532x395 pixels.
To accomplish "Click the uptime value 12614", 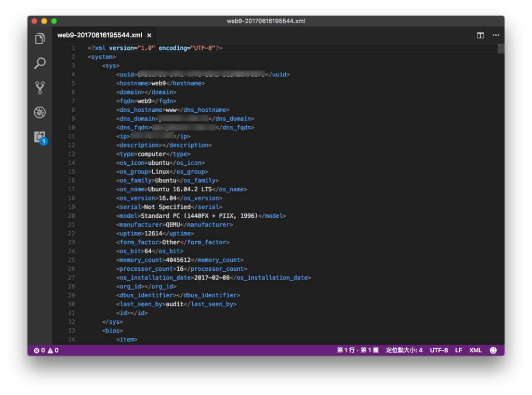I will tap(153, 233).
